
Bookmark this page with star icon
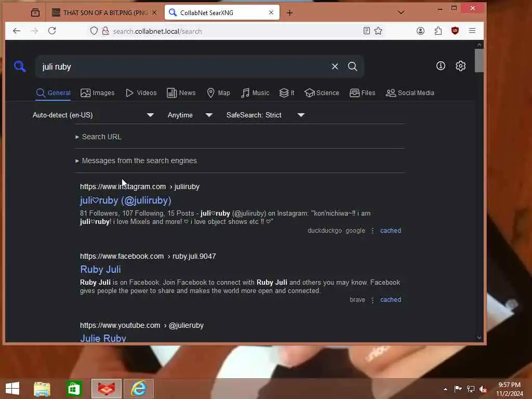378,31
